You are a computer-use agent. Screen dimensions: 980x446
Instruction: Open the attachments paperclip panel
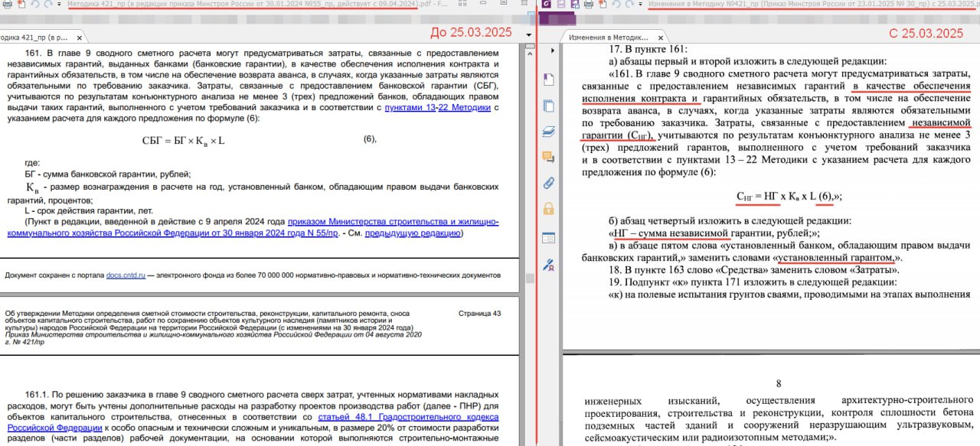[x=548, y=184]
